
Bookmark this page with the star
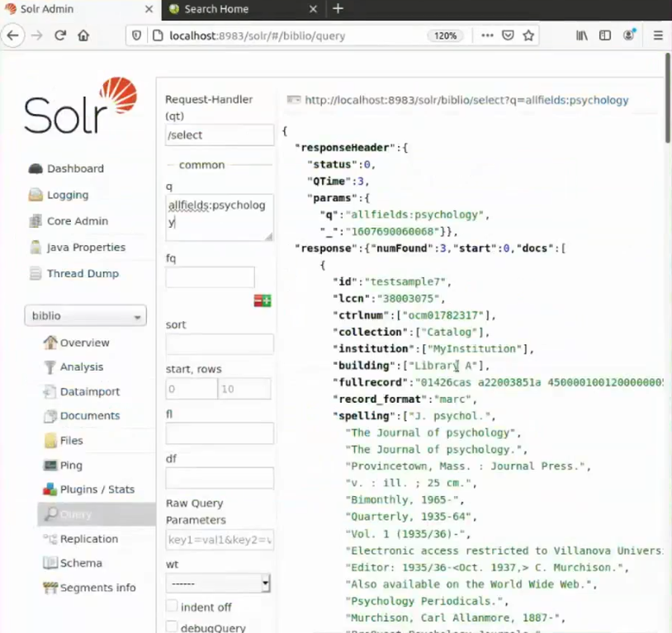pyautogui.click(x=528, y=35)
